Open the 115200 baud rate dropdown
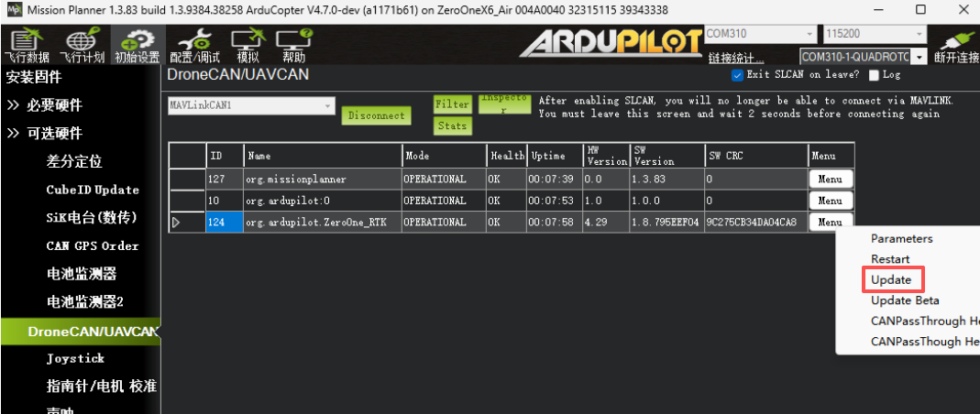The image size is (980, 414). tap(875, 34)
